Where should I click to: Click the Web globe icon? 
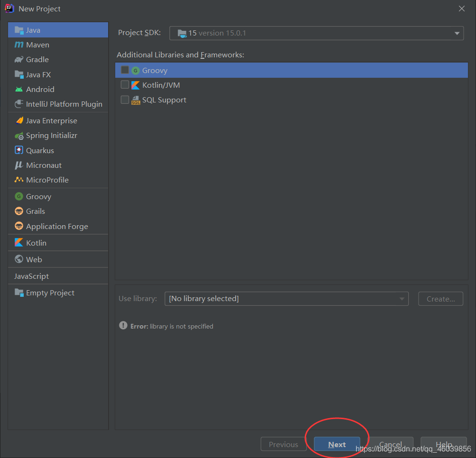[x=19, y=259]
